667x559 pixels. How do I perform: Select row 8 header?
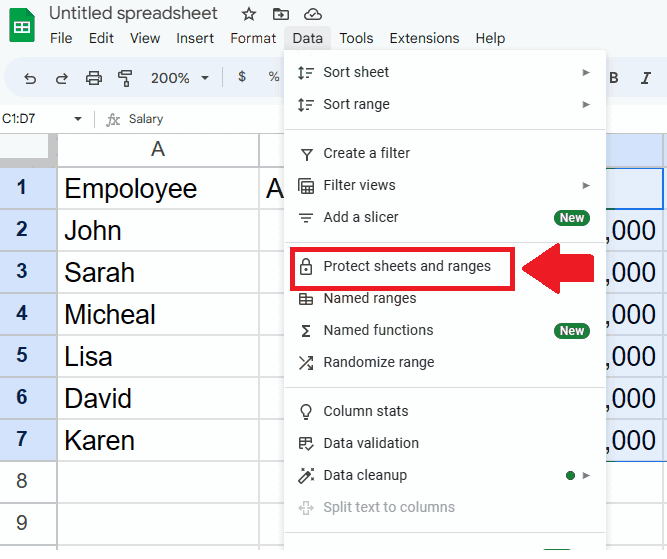28,482
